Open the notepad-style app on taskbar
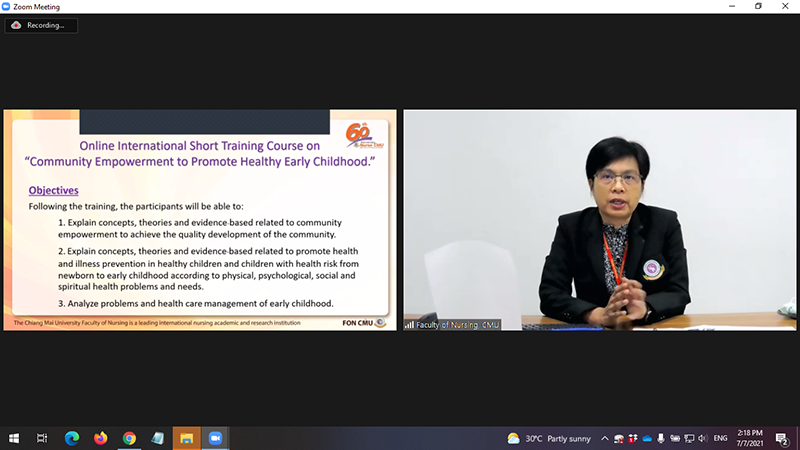 coord(157,438)
